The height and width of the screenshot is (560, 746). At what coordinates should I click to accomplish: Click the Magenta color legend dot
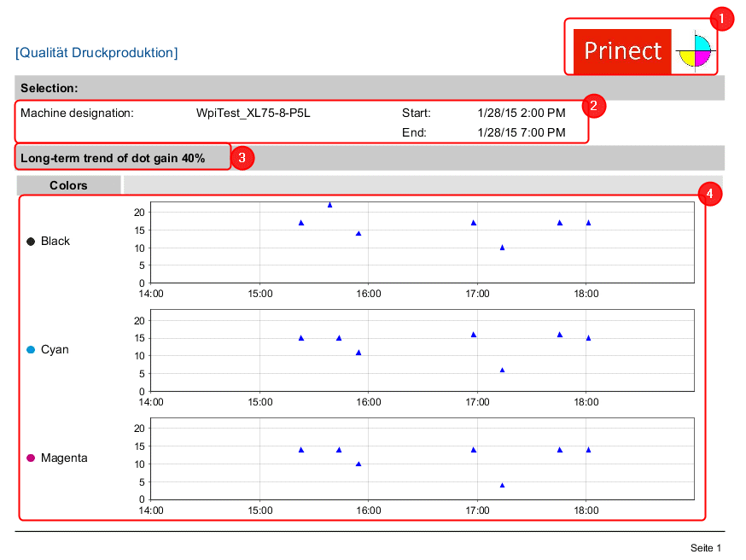pos(31,458)
